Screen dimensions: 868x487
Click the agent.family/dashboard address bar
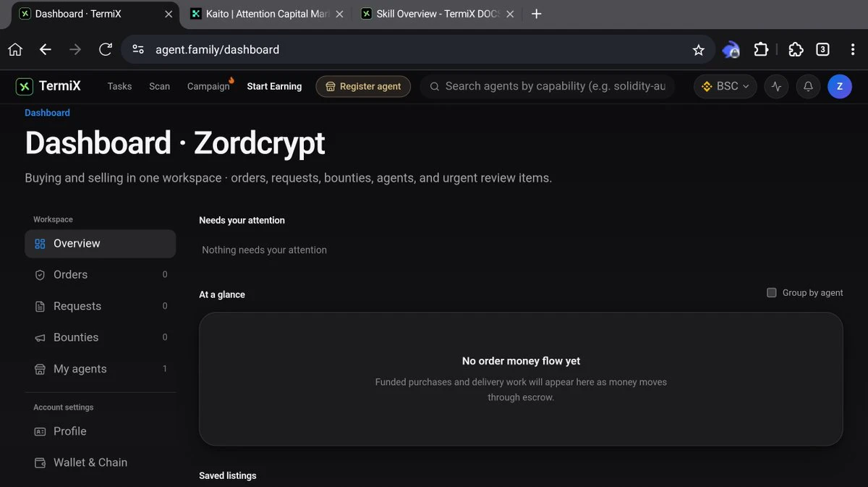[x=418, y=50]
